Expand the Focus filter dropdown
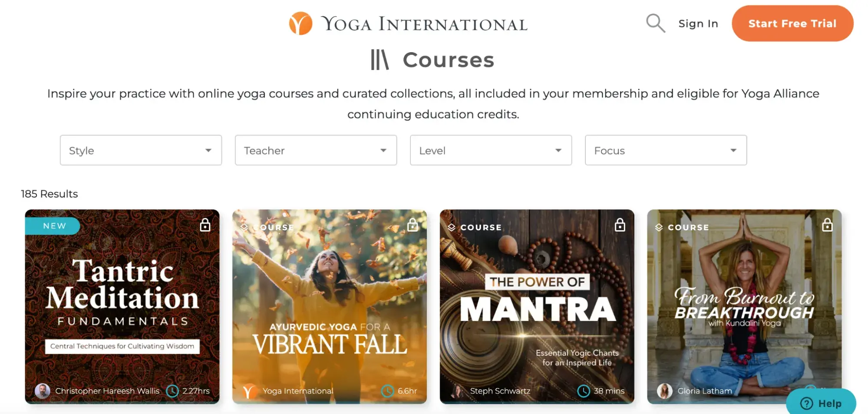868x414 pixels. [666, 150]
